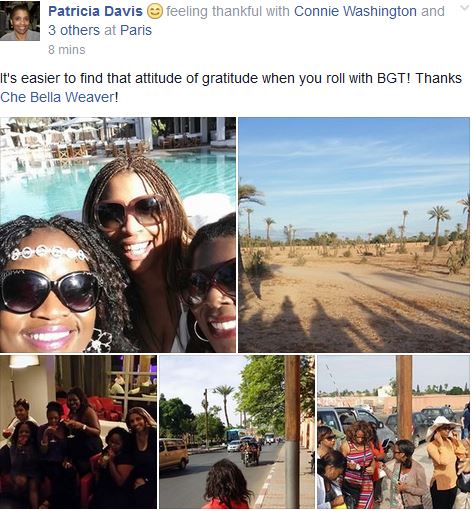Open Che Bella Weaver's profile link
This screenshot has width=473, height=511.
(x=57, y=97)
